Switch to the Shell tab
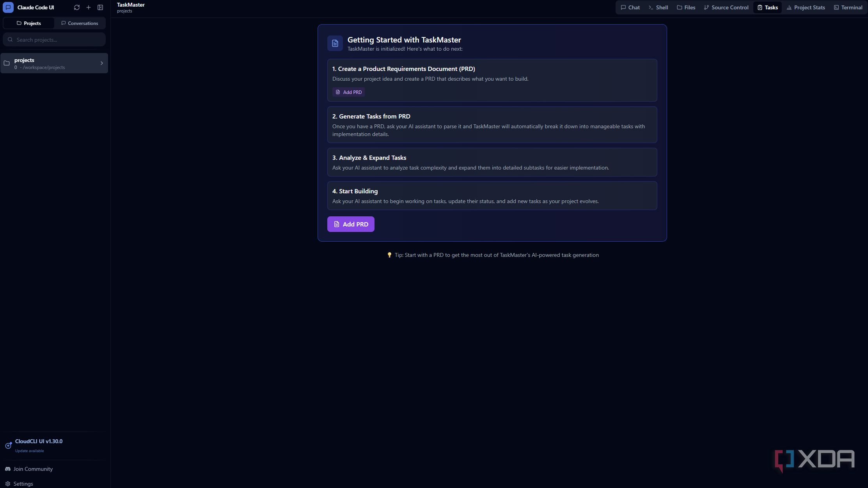 coord(659,7)
